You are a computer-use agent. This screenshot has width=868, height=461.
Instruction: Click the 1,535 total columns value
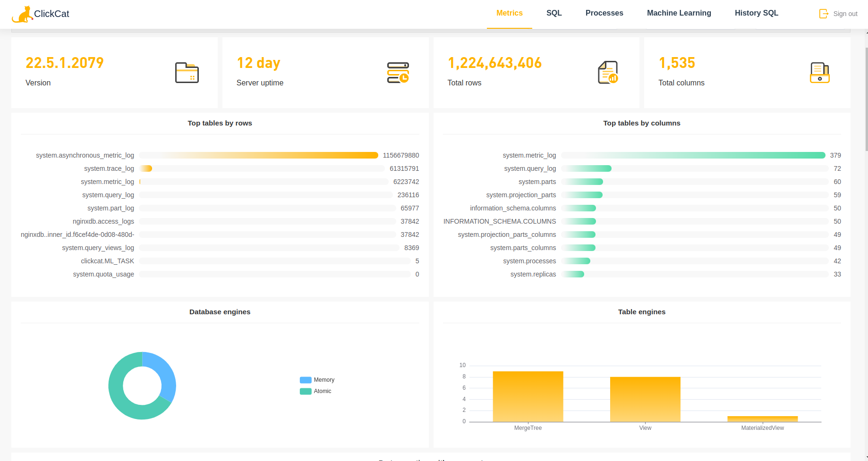(x=677, y=63)
